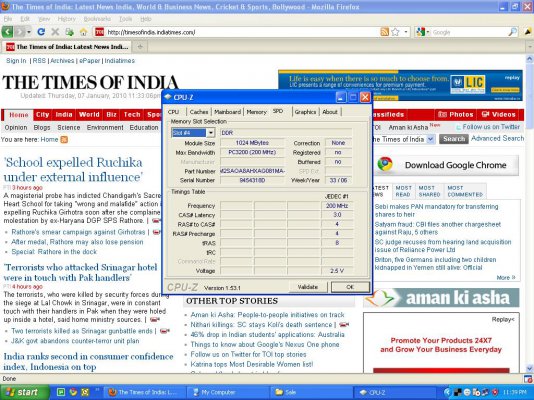Click OK button in CPU-Z dialog
The height and width of the screenshot is (400, 534).
pyautogui.click(x=350, y=287)
